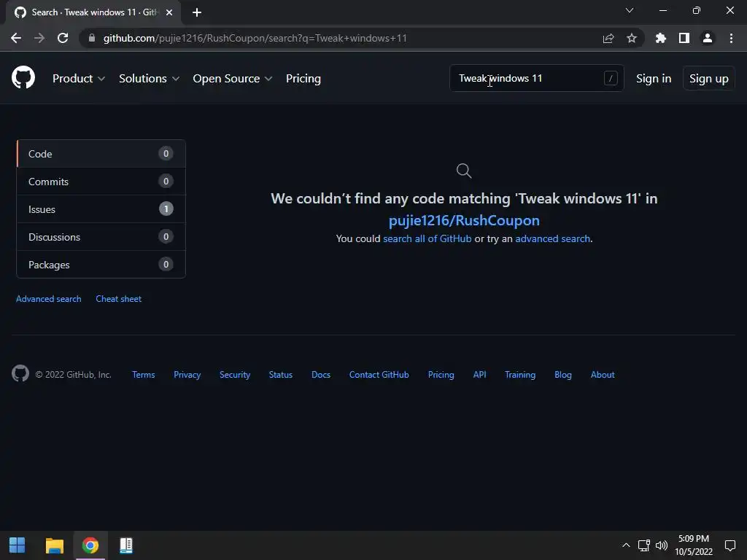Open the Security footer link

point(235,375)
